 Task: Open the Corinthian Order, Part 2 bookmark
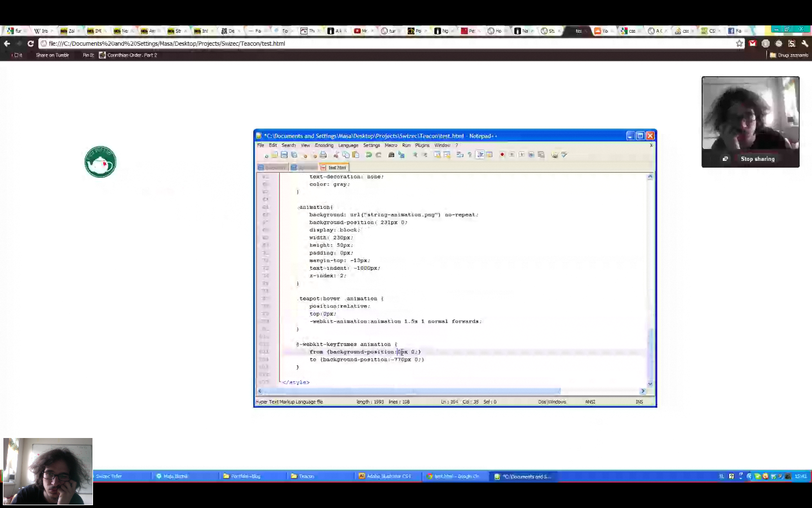point(128,55)
